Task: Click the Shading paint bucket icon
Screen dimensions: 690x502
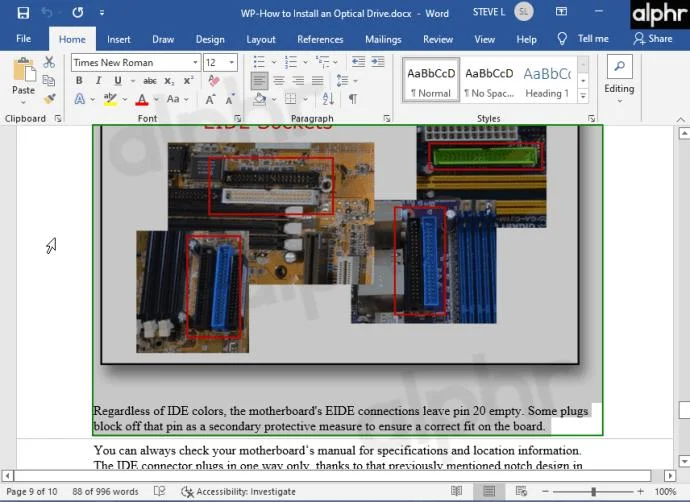Action: [259, 99]
